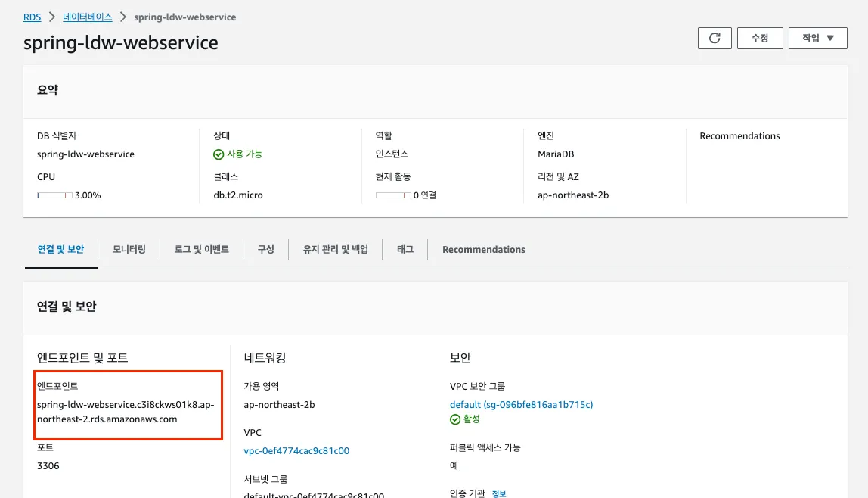Select the 연결 및 보안 tab

click(x=60, y=250)
